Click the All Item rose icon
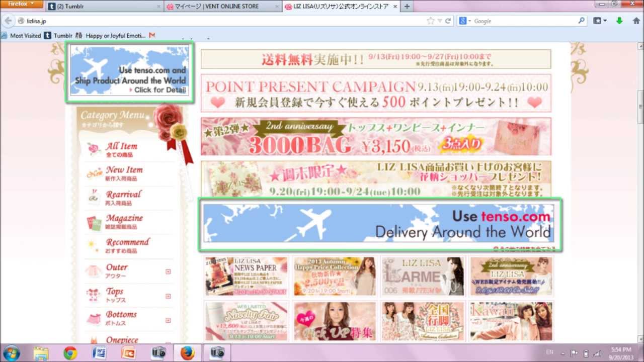 click(x=94, y=149)
